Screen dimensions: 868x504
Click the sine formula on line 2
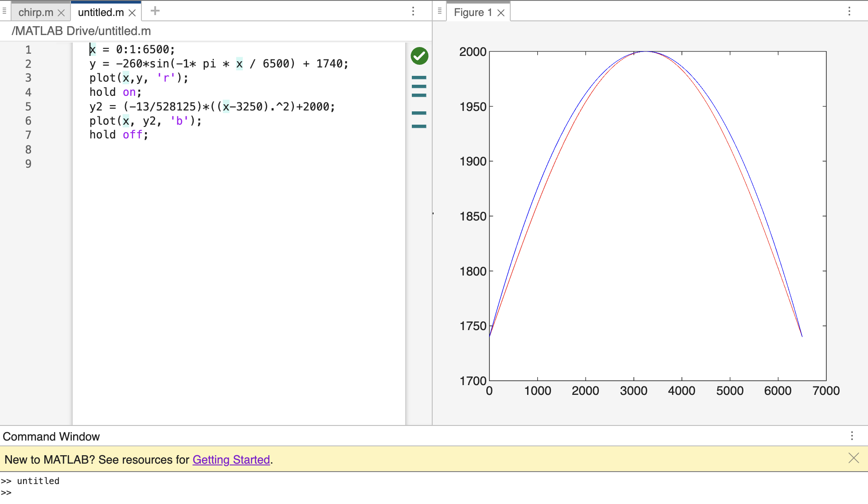click(219, 64)
